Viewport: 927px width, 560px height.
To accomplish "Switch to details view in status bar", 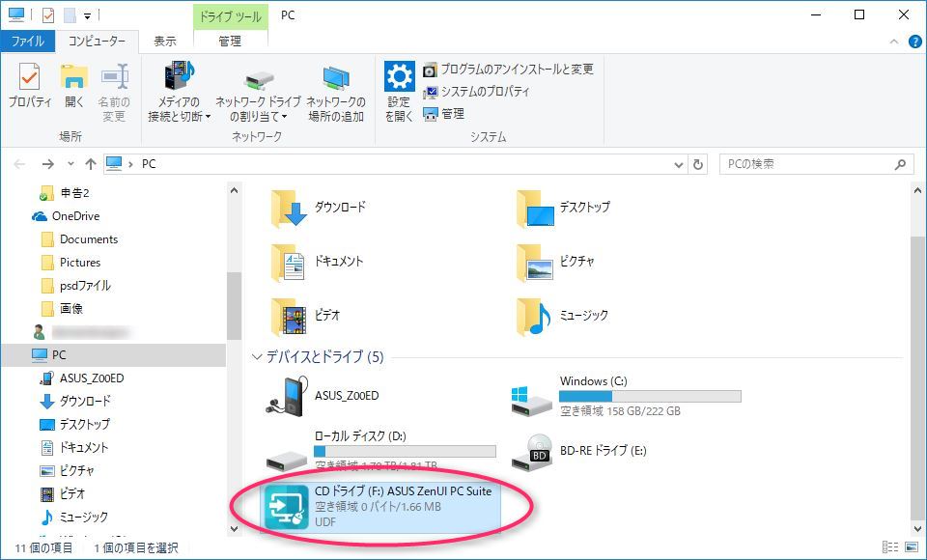I will 889,547.
